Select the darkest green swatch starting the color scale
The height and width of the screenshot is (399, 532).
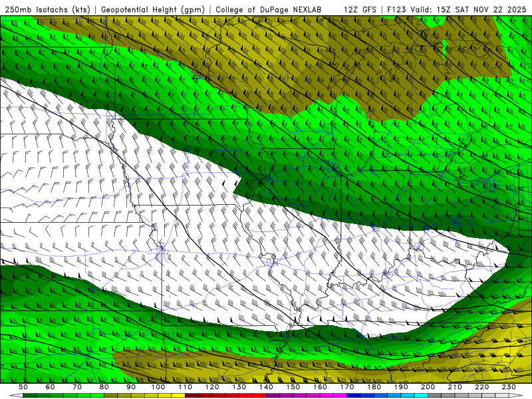coord(29,396)
